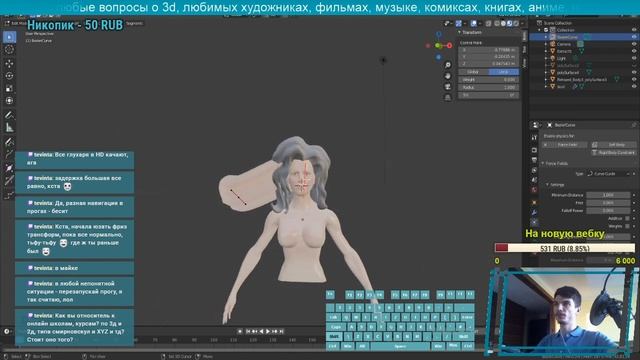
Task: Collapse the Settings subpanel
Action: tap(547, 184)
